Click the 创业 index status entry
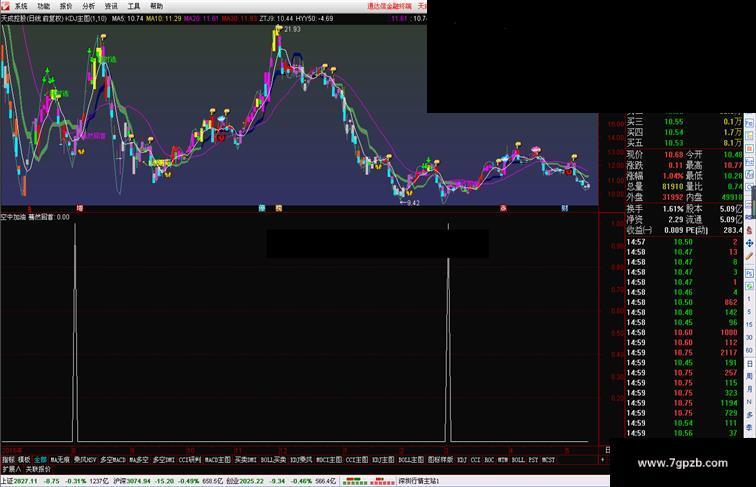 coord(281,481)
